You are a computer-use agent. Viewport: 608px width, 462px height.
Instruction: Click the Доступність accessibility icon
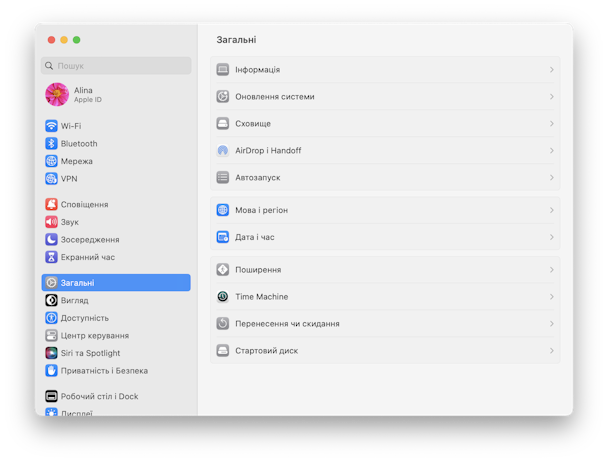pos(51,318)
